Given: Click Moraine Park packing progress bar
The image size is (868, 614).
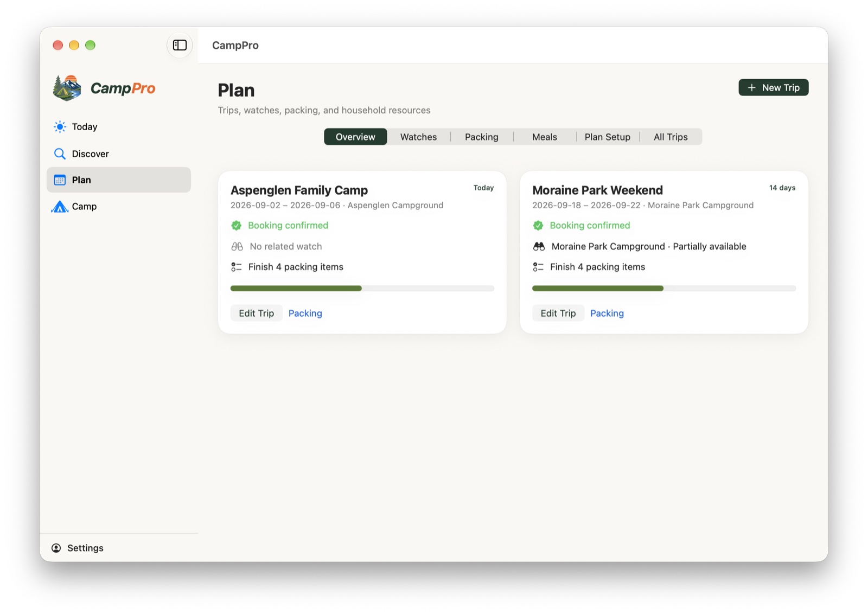Looking at the screenshot, I should pyautogui.click(x=663, y=289).
